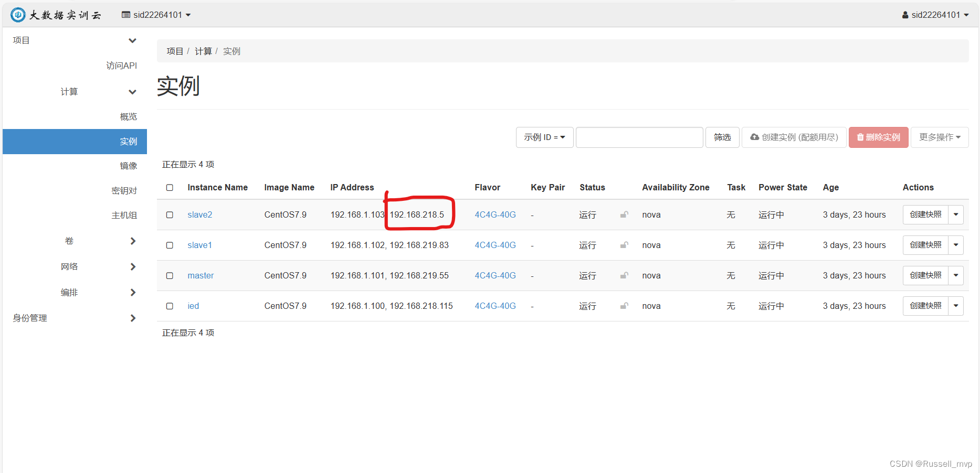
Task: Go to 概览 in the sidebar
Action: pos(128,116)
